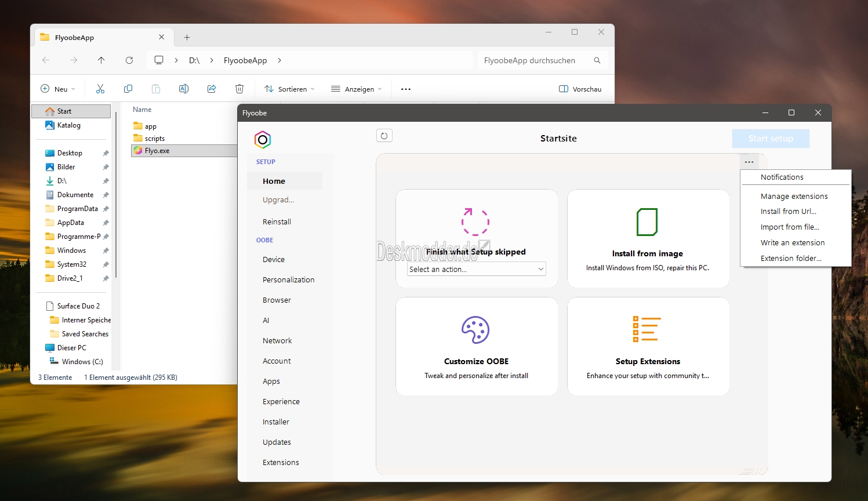Click the dashed circle Finish Setup icon
Screen dimensions: 868x501
click(x=475, y=222)
